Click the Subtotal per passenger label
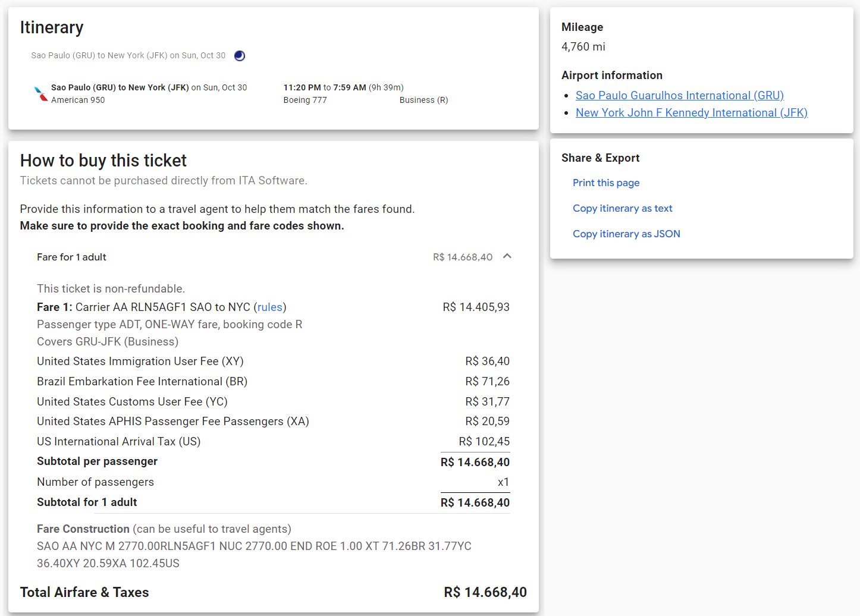 pyautogui.click(x=97, y=461)
